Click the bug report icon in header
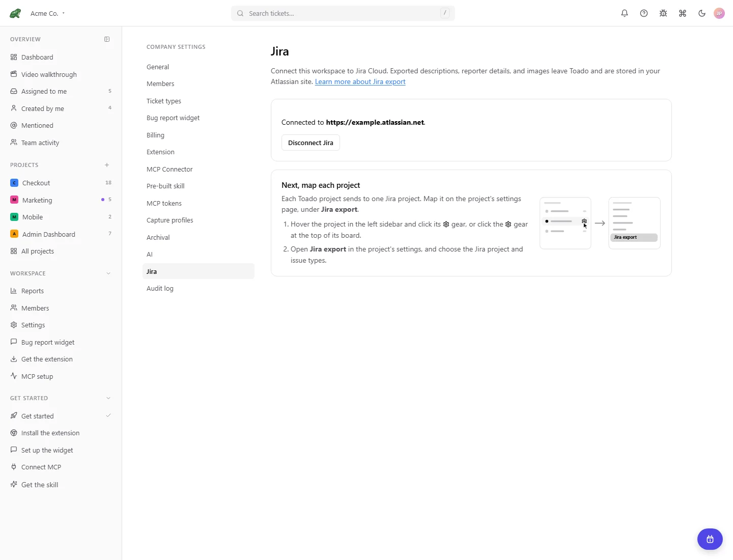Viewport: 733px width, 560px height. click(663, 13)
